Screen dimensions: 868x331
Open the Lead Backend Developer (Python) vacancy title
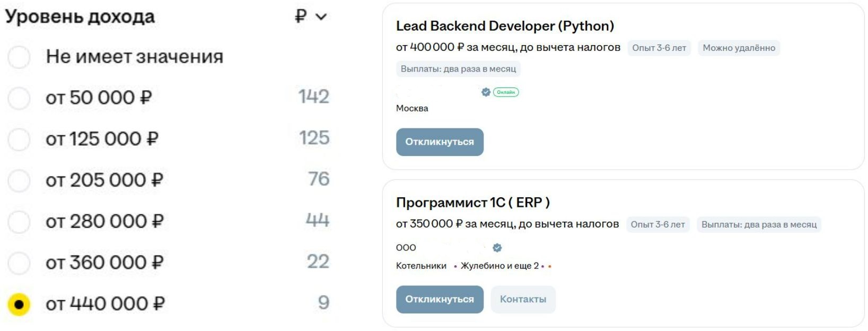pyautogui.click(x=505, y=26)
